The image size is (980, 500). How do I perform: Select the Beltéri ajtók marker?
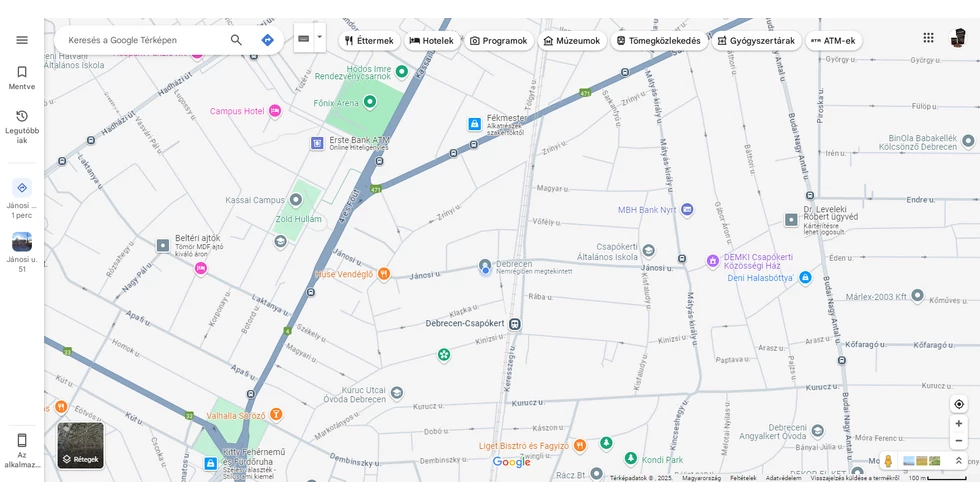(162, 246)
